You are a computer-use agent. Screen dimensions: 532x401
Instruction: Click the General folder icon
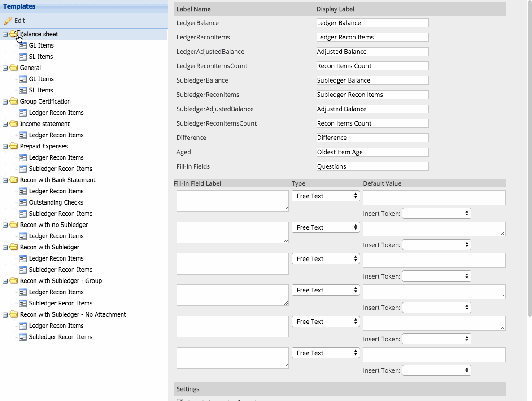click(x=13, y=68)
